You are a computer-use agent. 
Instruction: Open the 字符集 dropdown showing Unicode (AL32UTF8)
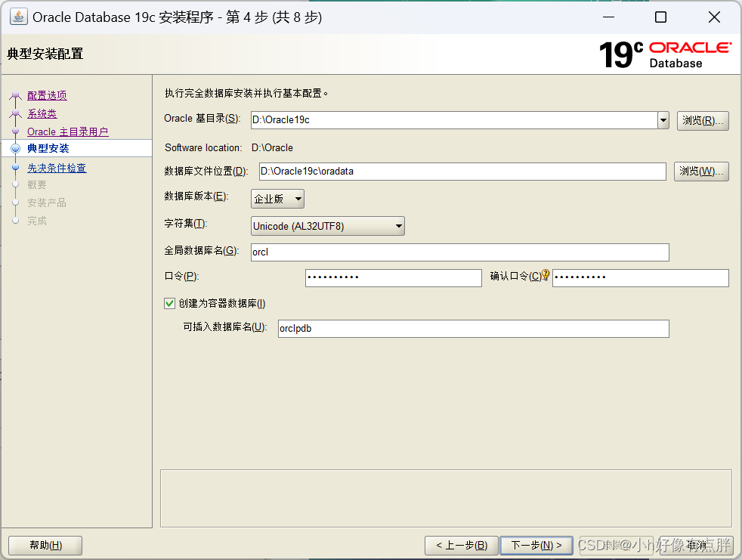pyautogui.click(x=327, y=225)
